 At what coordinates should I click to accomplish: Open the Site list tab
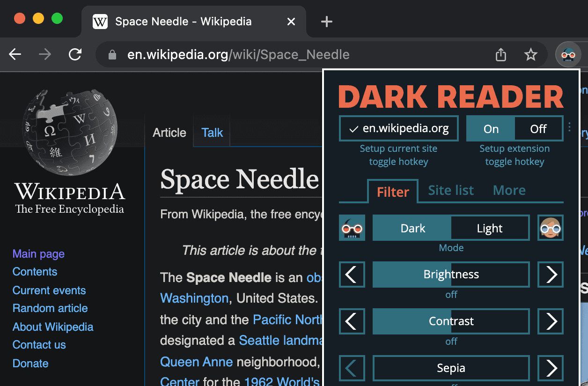point(451,190)
